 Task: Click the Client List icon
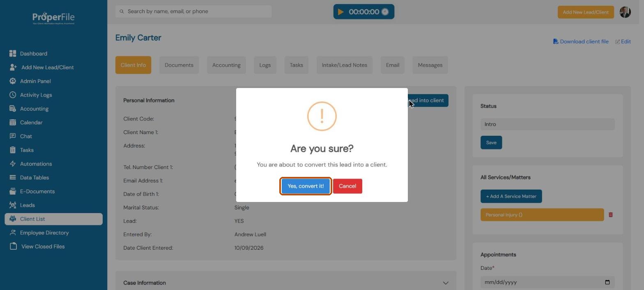click(x=13, y=219)
